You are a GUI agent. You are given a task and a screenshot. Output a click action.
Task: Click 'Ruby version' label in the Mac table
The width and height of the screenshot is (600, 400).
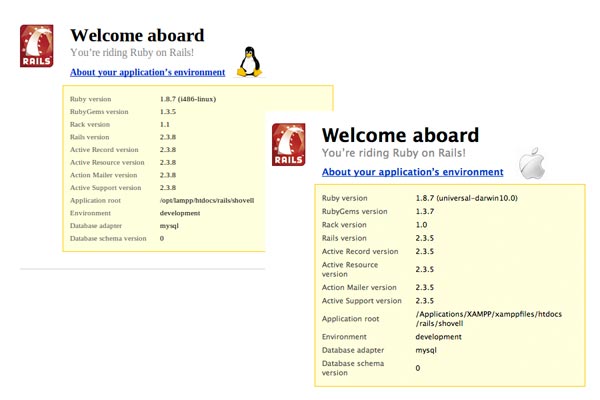pos(345,198)
